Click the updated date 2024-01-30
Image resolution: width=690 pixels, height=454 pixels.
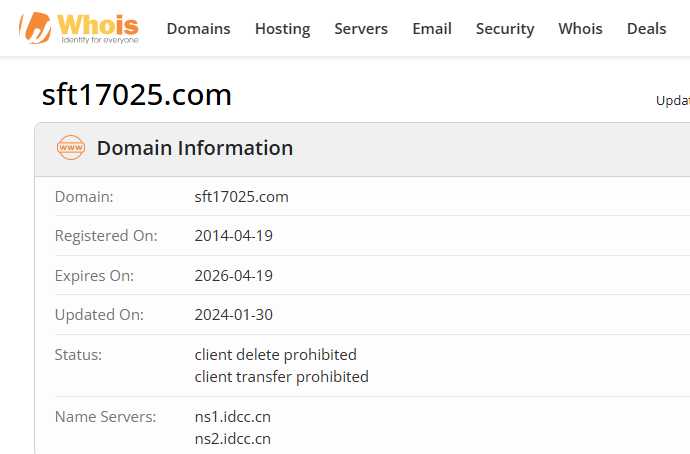(x=233, y=315)
